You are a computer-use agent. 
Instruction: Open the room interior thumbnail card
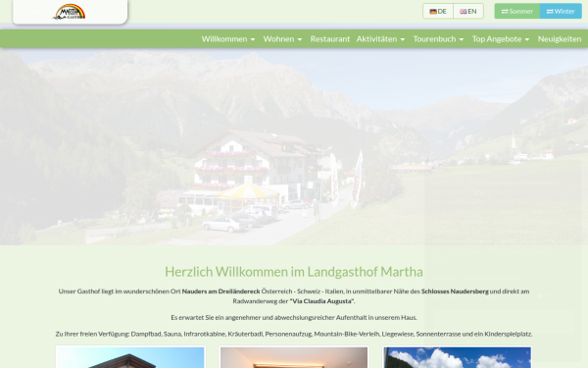tap(294, 357)
